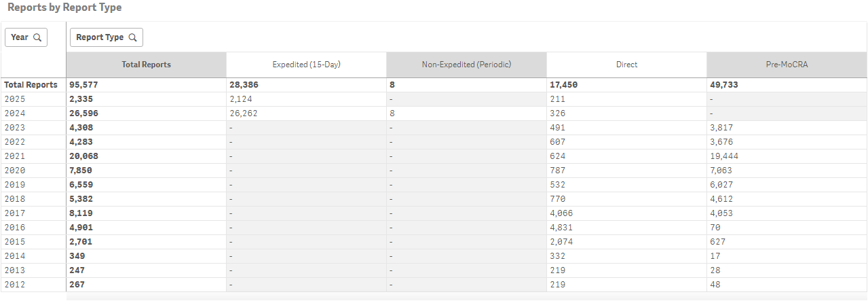Select the 2025 year row label
868x301 pixels.
click(x=14, y=99)
